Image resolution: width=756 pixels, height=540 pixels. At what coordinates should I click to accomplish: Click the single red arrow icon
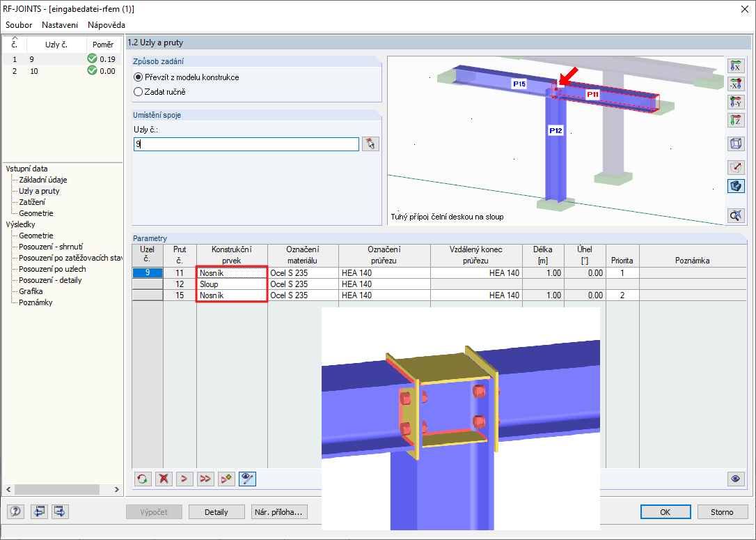184,479
